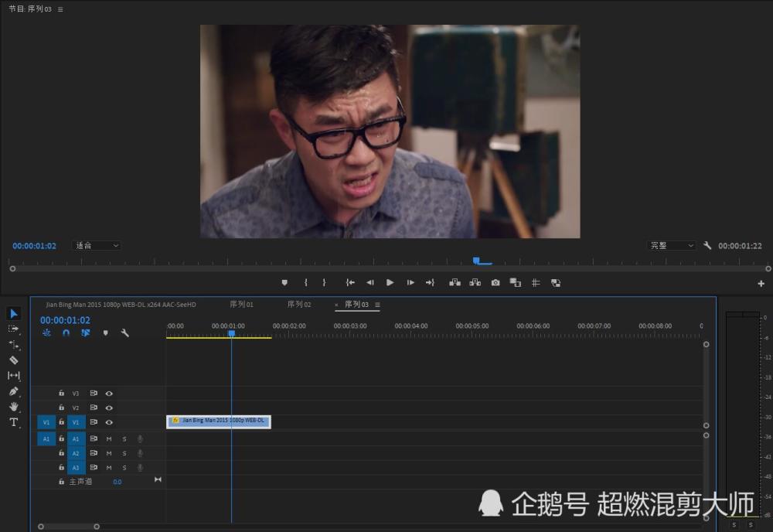The image size is (773, 532).
Task: Add a marker in the timeline panel
Action: 105,333
